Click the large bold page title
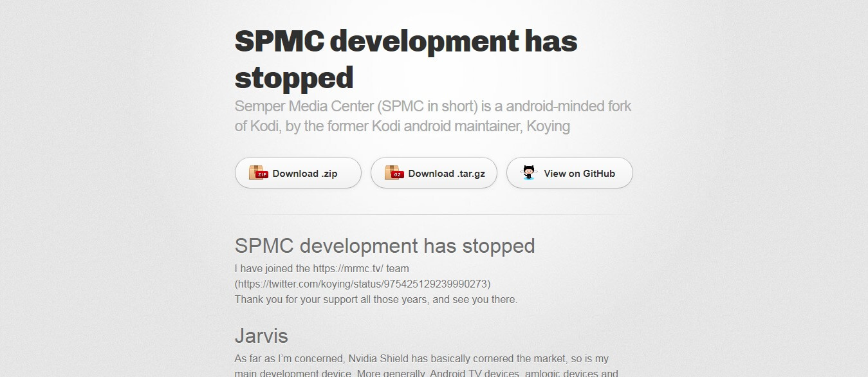This screenshot has width=868, height=377. coord(406,59)
